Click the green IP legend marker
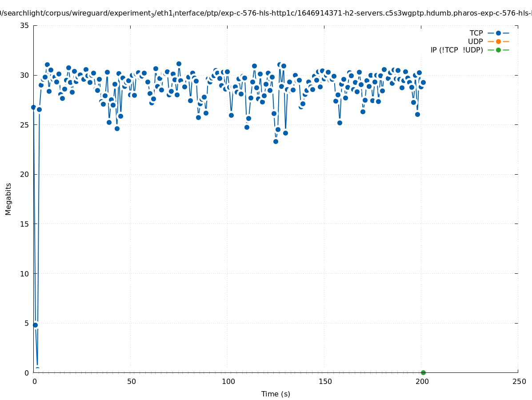This screenshot has height=400, width=532. 498,50
